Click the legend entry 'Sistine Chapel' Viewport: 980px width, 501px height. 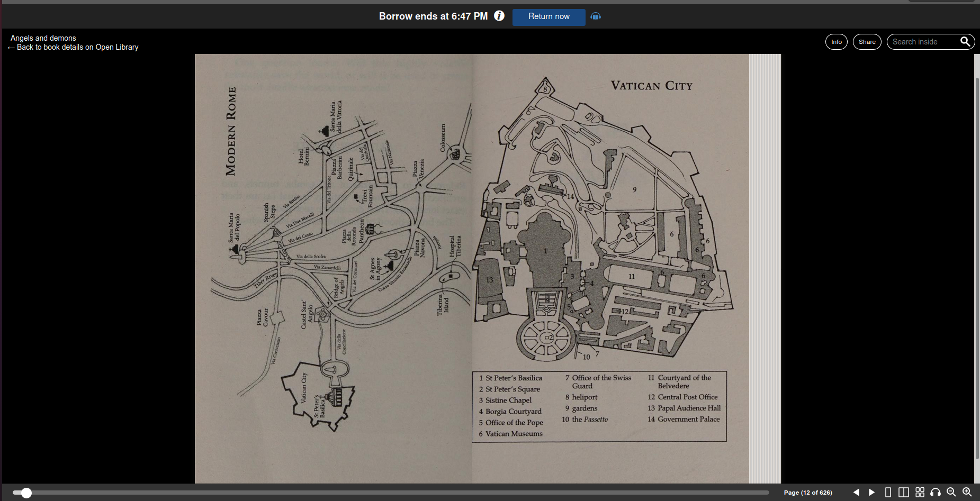tap(508, 400)
